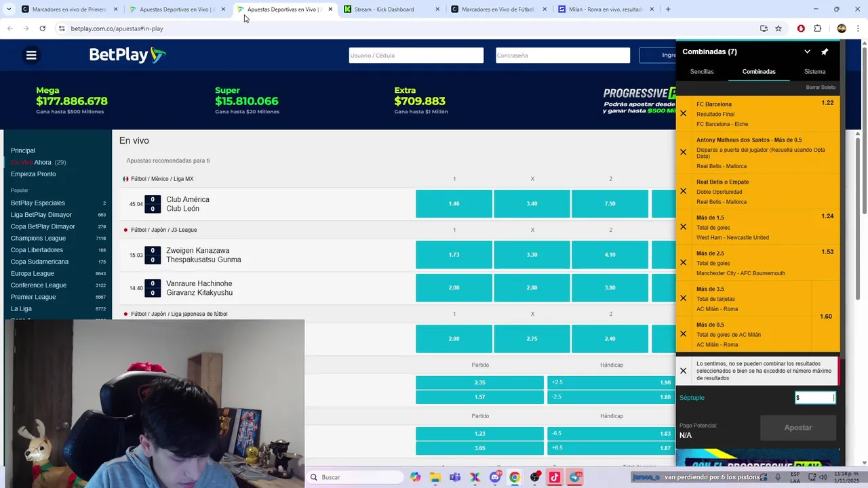Open Microsoft Teams in taskbar
This screenshot has width=868, height=488.
[x=455, y=477]
